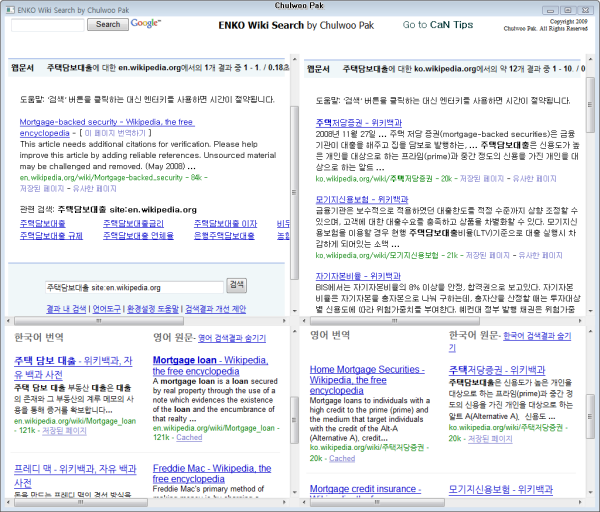
Task: Open the 환경설정 도움말 link
Action: point(153,309)
